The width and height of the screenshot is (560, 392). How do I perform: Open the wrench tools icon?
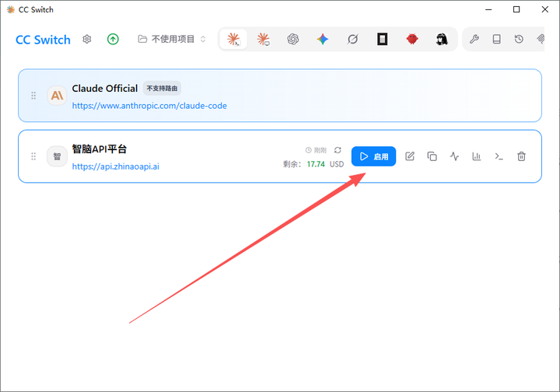pos(474,39)
